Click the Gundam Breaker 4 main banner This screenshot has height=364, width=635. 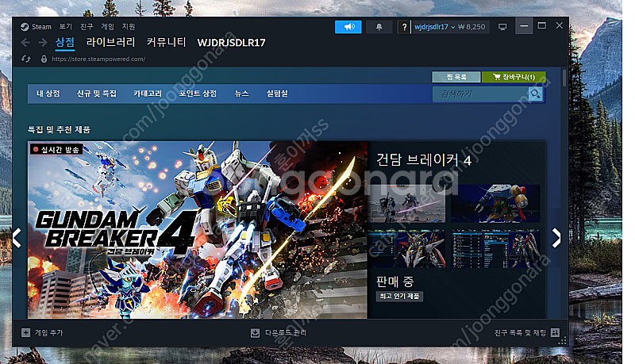pos(197,230)
